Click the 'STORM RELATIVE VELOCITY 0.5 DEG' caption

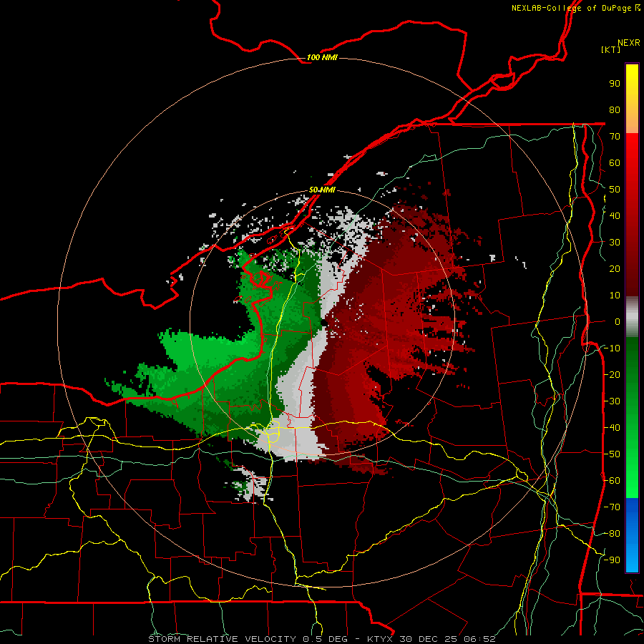(x=248, y=639)
